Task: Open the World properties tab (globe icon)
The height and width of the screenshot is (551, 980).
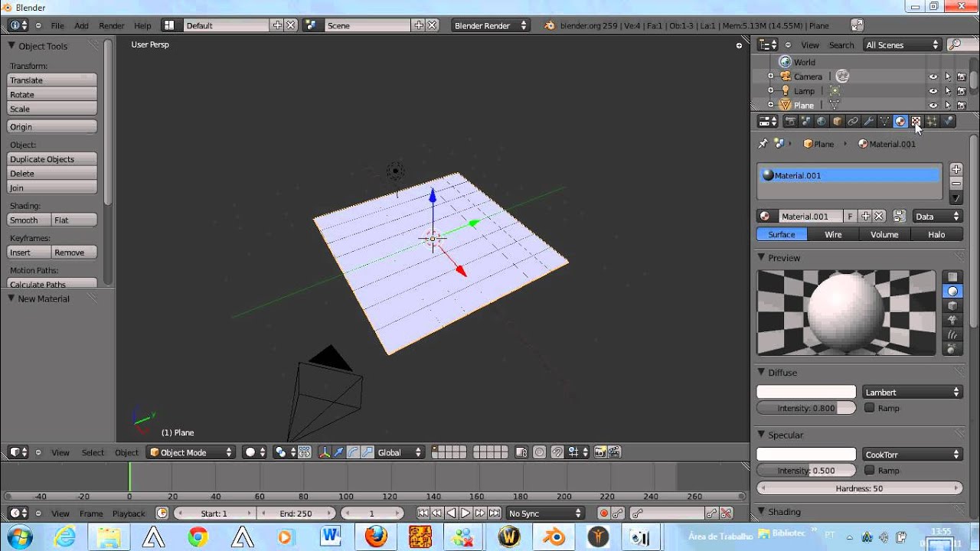Action: [x=822, y=121]
